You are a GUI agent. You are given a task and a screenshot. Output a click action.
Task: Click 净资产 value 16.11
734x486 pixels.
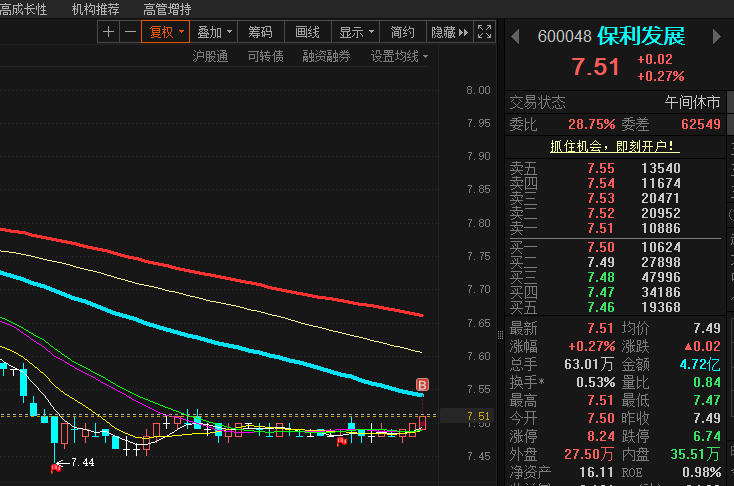596,472
